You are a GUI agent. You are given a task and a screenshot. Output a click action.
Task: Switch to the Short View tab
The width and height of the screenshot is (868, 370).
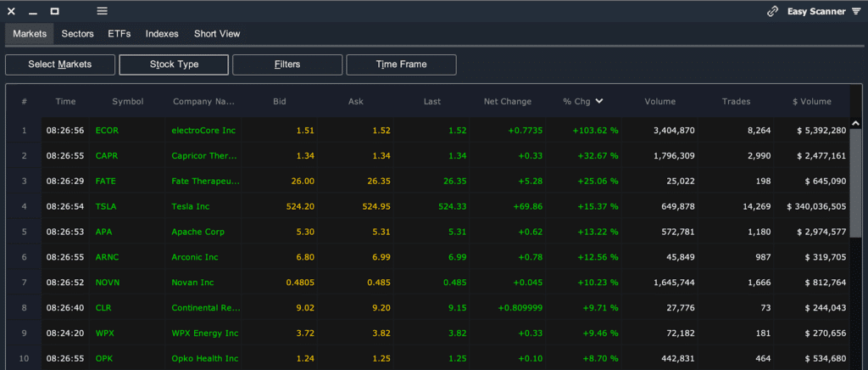[217, 34]
